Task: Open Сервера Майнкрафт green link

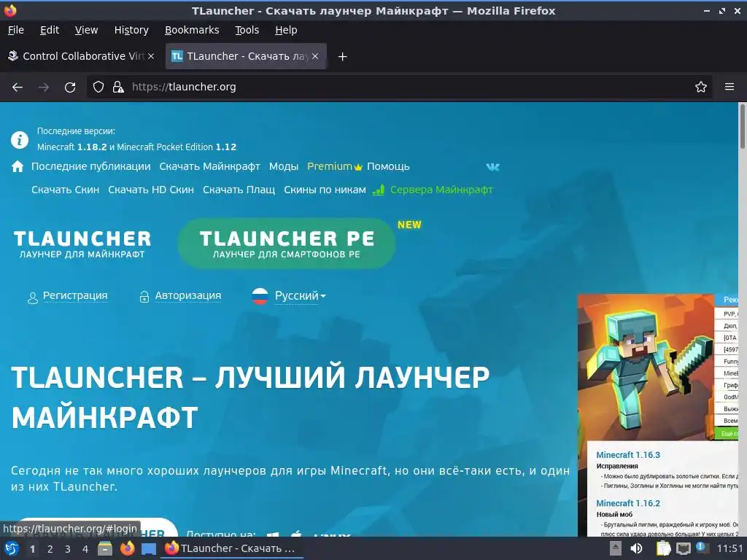Action: click(x=441, y=190)
